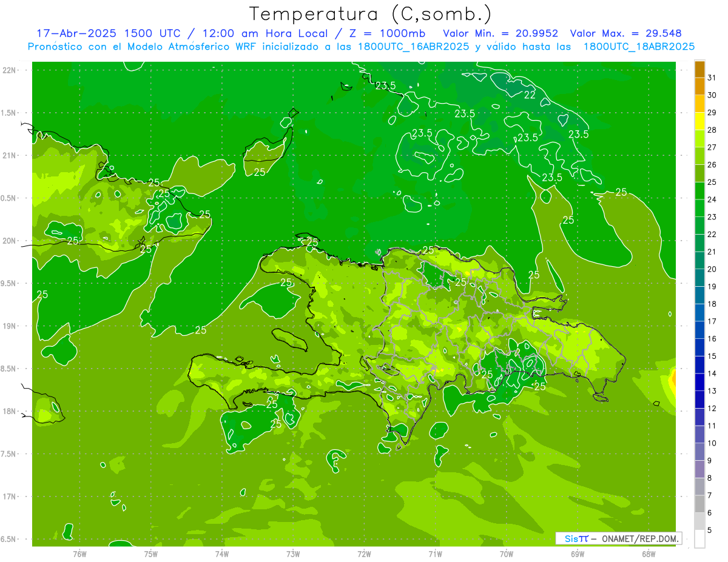The height and width of the screenshot is (562, 728).
Task: Click the number "28" on the color scale
Action: (x=712, y=130)
